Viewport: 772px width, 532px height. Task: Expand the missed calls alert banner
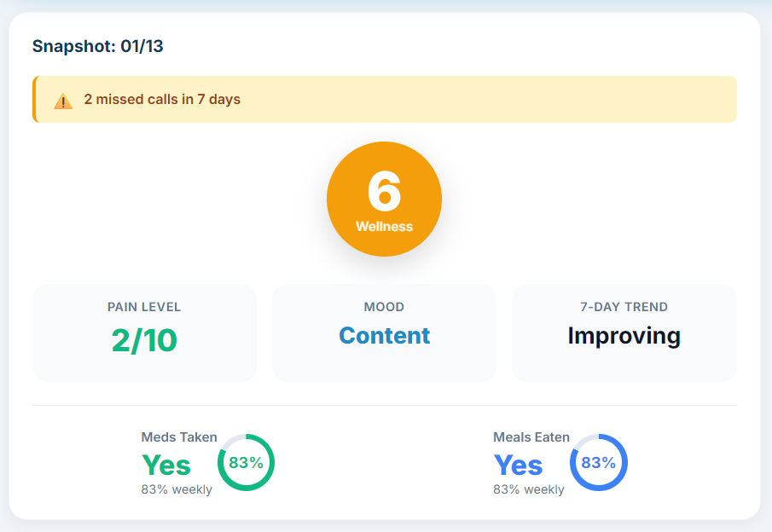(x=384, y=99)
